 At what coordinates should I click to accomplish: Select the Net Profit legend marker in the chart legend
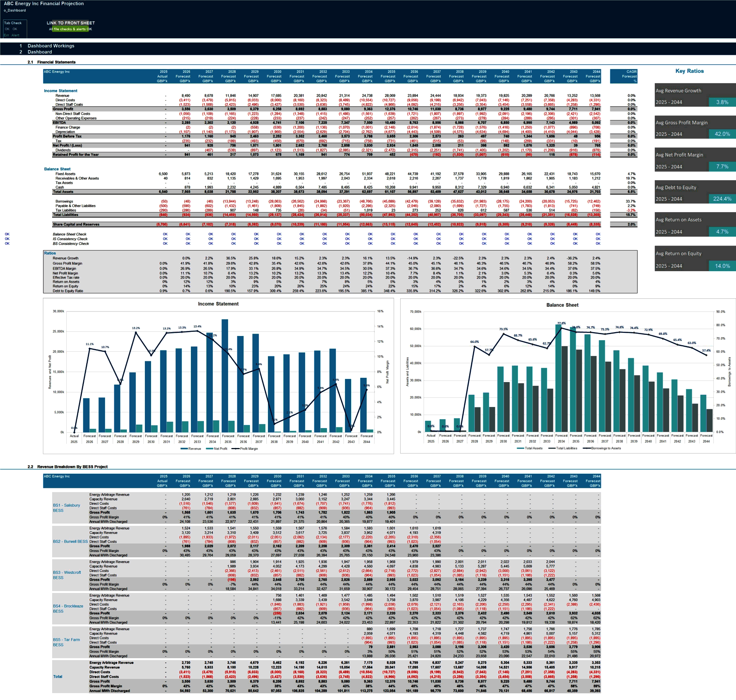click(x=209, y=448)
